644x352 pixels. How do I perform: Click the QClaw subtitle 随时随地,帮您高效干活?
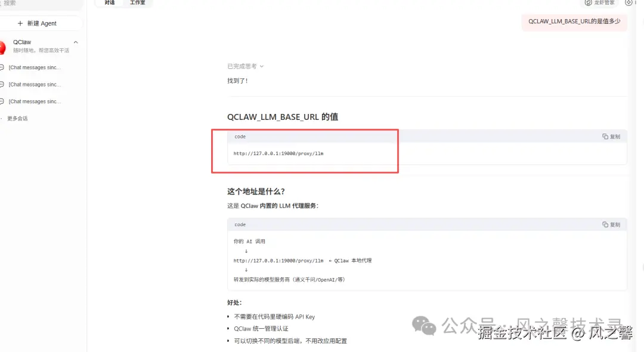click(x=41, y=51)
